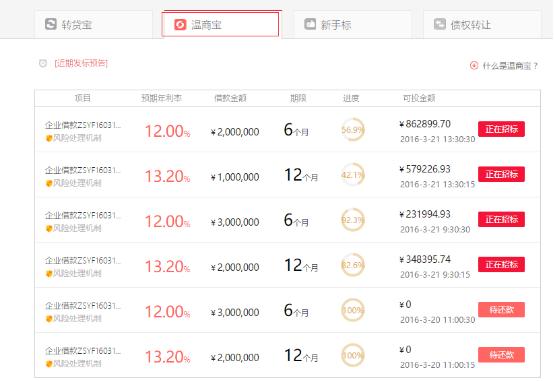Screen dimensions: 554x381
Task: Click 12个月 term in the 42.1% row
Action: coord(301,175)
